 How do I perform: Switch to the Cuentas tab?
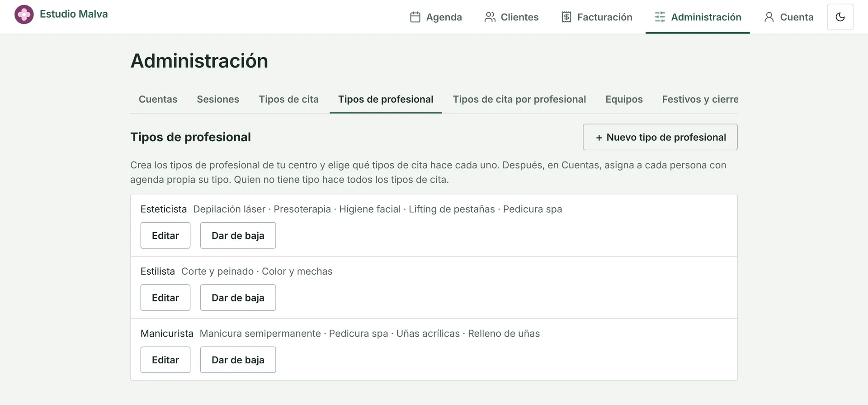click(158, 99)
